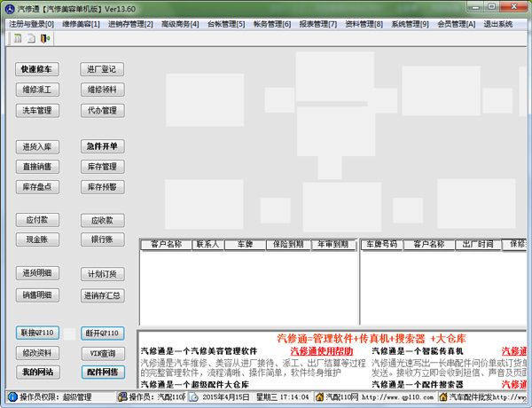Open the 帐务管理[6] menu
This screenshot has width=532, height=408.
(x=272, y=24)
